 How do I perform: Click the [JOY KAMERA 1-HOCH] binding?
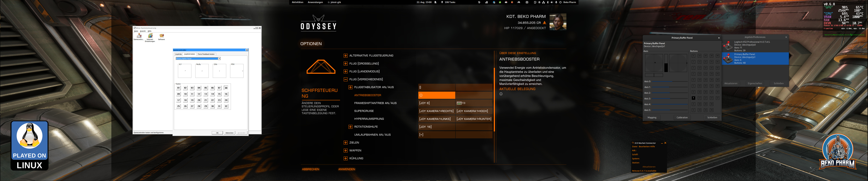coord(474,111)
